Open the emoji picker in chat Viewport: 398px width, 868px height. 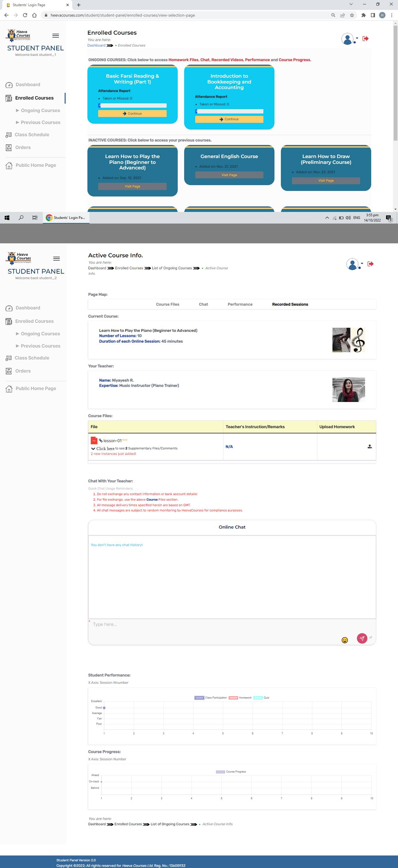pyautogui.click(x=344, y=640)
